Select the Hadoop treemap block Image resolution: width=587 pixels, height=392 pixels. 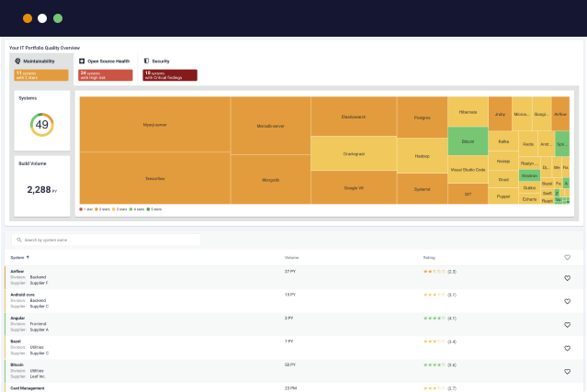click(423, 155)
